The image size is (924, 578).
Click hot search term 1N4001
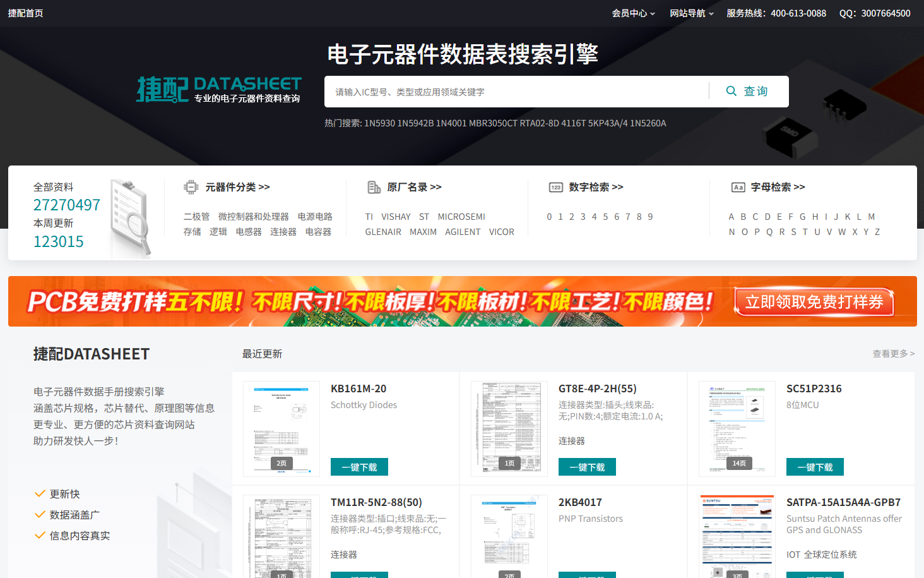click(451, 123)
